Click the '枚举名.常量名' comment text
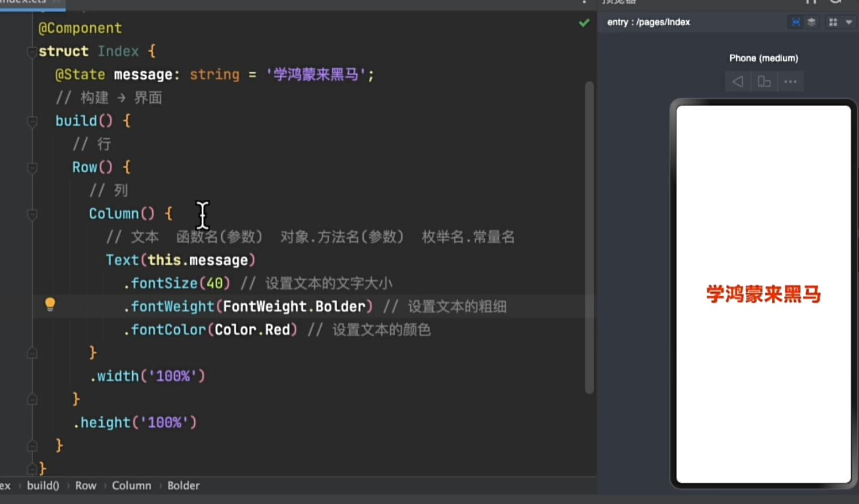Image resolution: width=859 pixels, height=504 pixels. pos(468,237)
